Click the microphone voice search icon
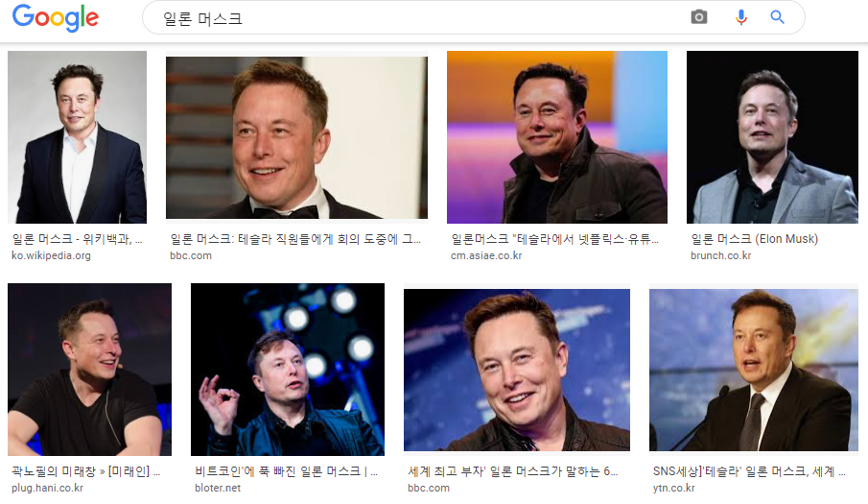This screenshot has height=504, width=868. tap(740, 17)
